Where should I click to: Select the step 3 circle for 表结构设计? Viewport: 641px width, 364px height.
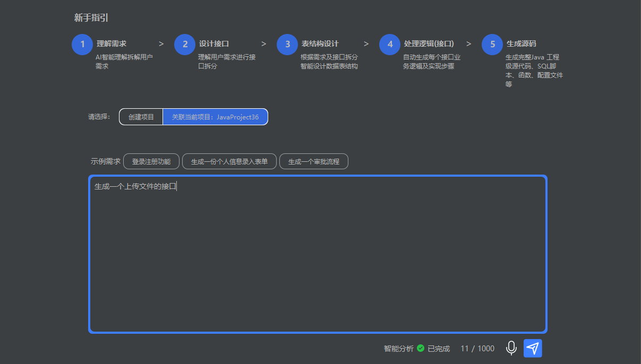pos(287,44)
